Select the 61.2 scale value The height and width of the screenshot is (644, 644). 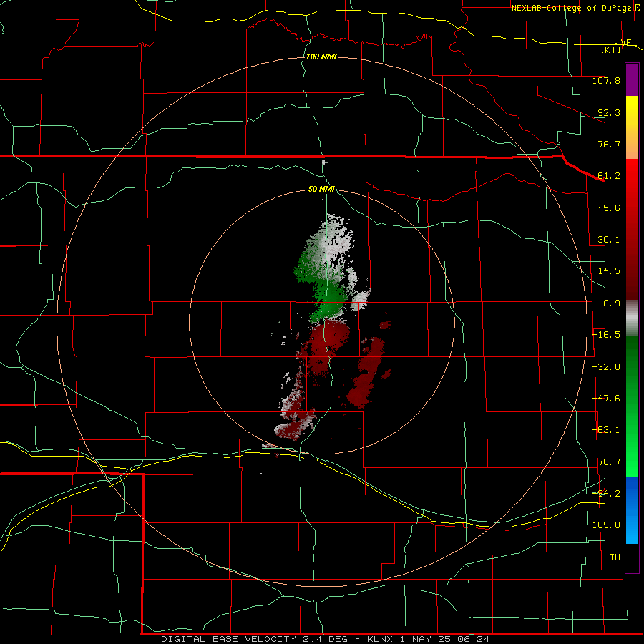[609, 176]
